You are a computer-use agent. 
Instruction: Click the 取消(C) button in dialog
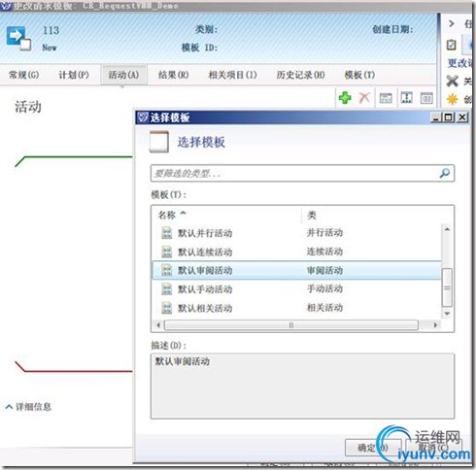pyautogui.click(x=434, y=448)
